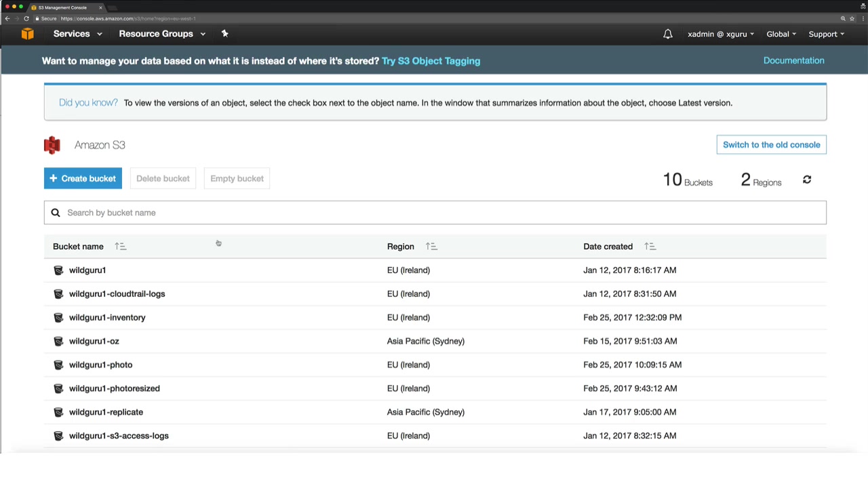Click the Create bucket button

pos(83,178)
